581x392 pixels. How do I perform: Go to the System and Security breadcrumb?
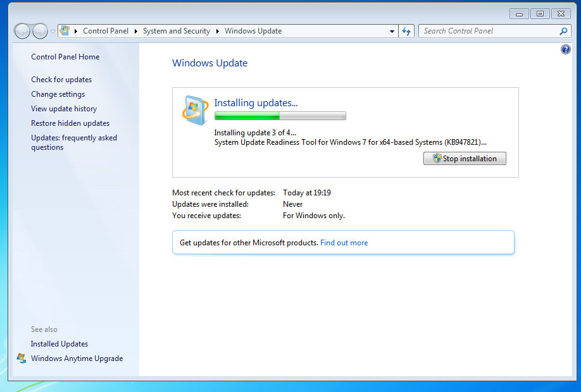pyautogui.click(x=177, y=31)
